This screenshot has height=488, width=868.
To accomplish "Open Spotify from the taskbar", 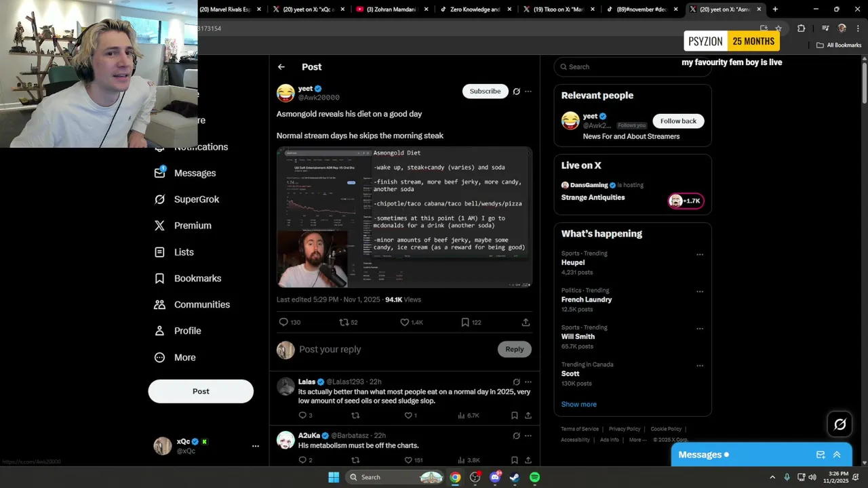I will [534, 477].
